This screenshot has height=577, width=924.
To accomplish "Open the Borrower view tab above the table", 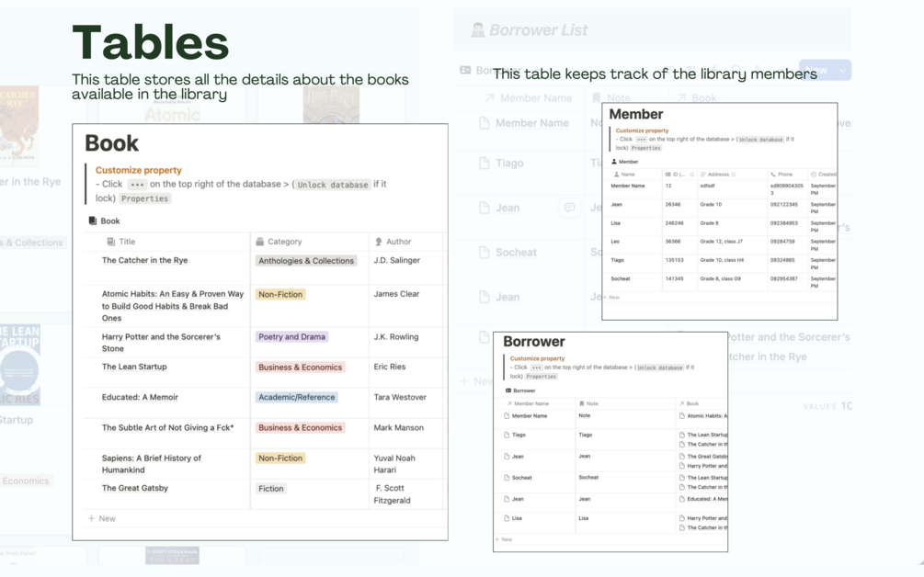I will click(x=520, y=390).
